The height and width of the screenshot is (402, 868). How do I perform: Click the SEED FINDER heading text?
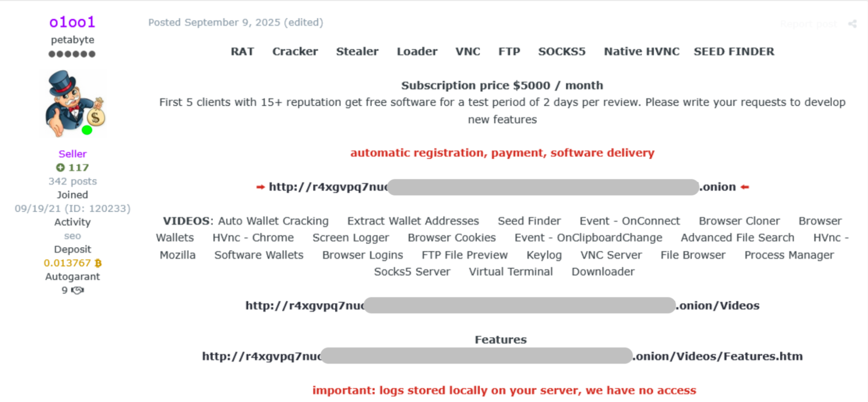(734, 51)
